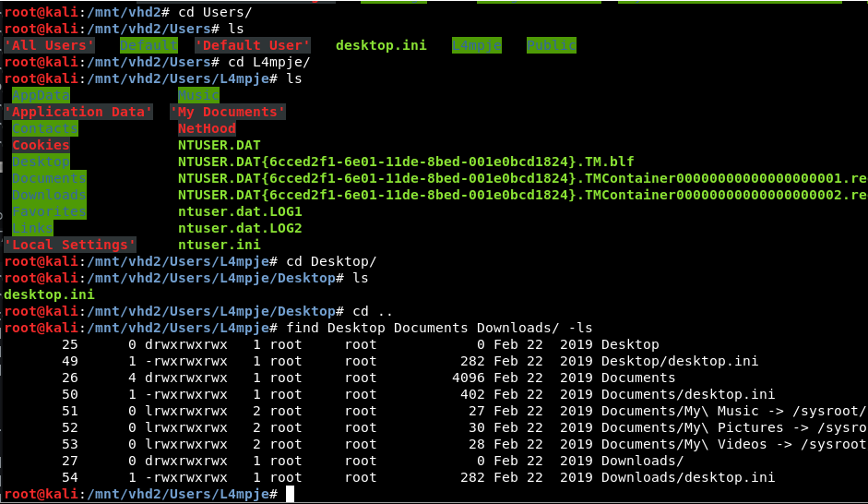The height and width of the screenshot is (504, 868).
Task: Click the 'Documents/My\ Music' symlink path
Action: pyautogui.click(x=680, y=411)
